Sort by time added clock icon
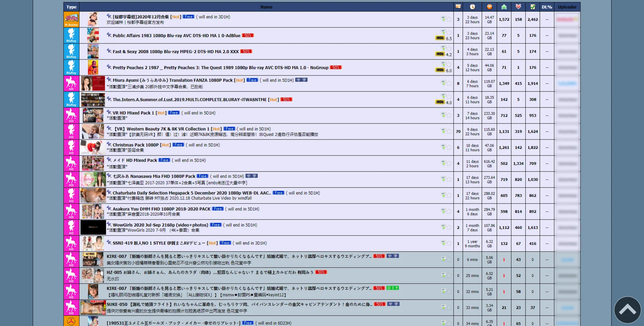The height and width of the screenshot is (326, 644). click(x=472, y=7)
